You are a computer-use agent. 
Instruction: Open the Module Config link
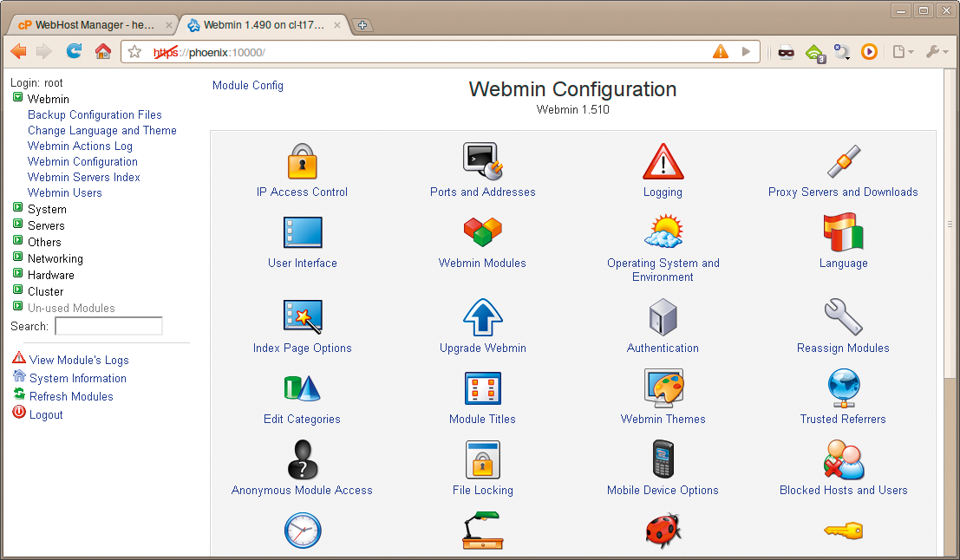pyautogui.click(x=247, y=85)
